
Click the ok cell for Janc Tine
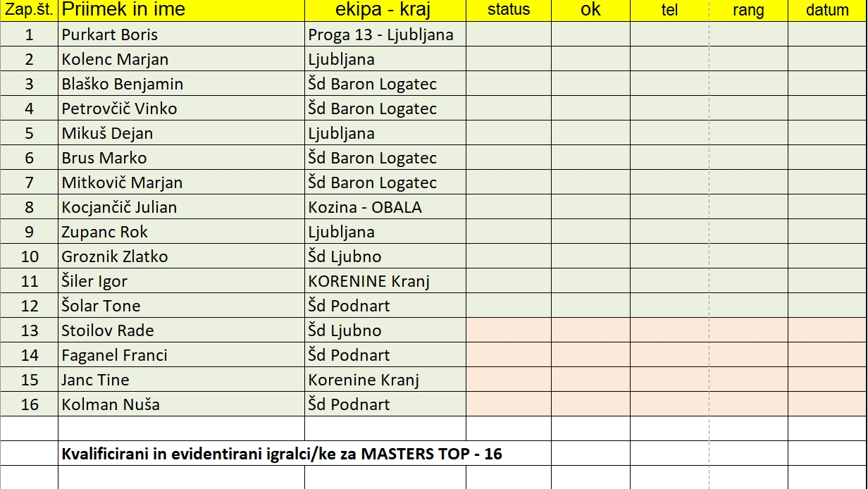pos(590,380)
